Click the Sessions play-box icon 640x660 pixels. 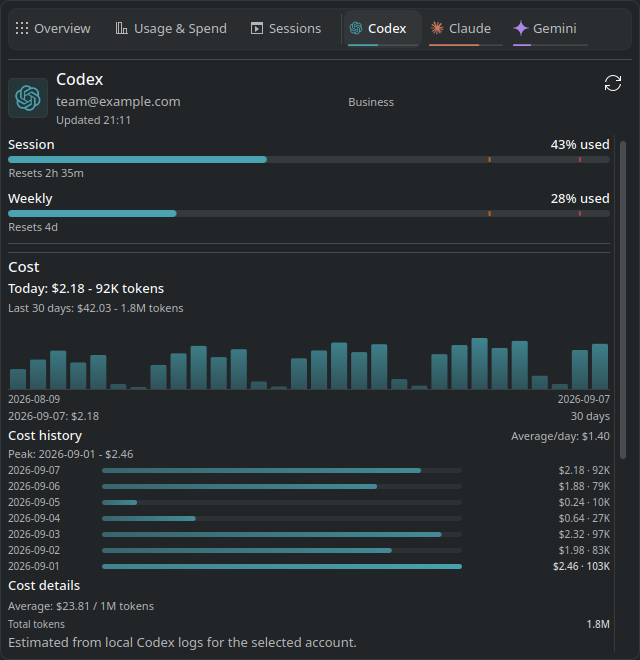(257, 29)
